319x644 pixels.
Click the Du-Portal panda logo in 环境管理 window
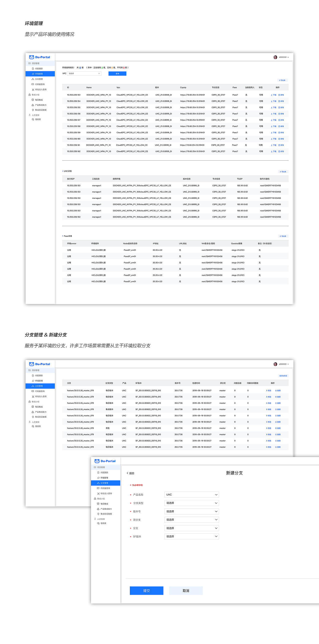31,57
